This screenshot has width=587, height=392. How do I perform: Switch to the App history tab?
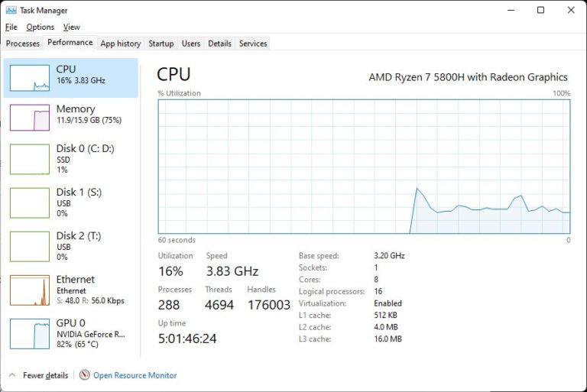coord(121,44)
